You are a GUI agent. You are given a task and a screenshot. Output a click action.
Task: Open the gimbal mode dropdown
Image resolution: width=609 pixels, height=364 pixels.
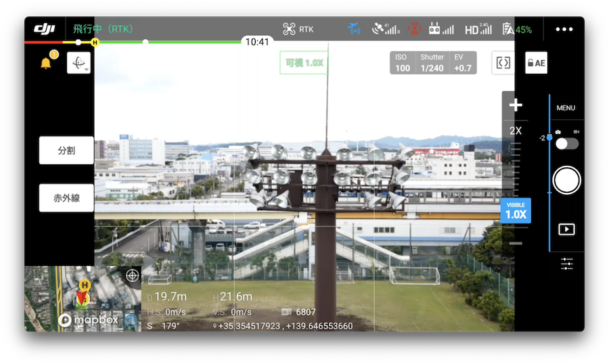point(78,63)
